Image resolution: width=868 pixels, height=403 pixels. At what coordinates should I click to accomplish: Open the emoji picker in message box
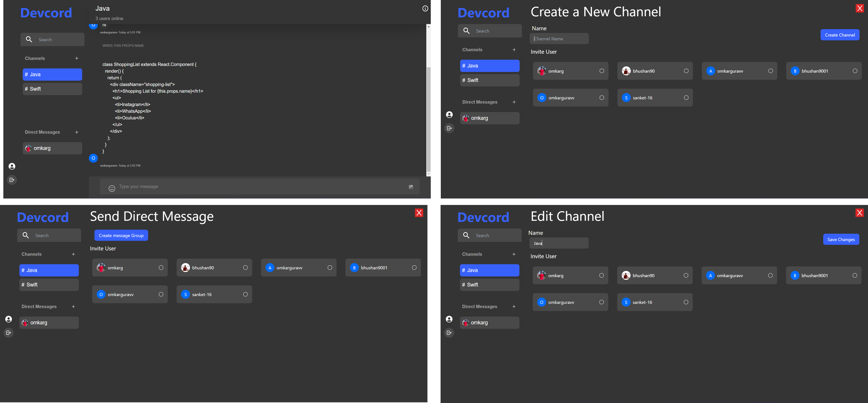tap(112, 188)
